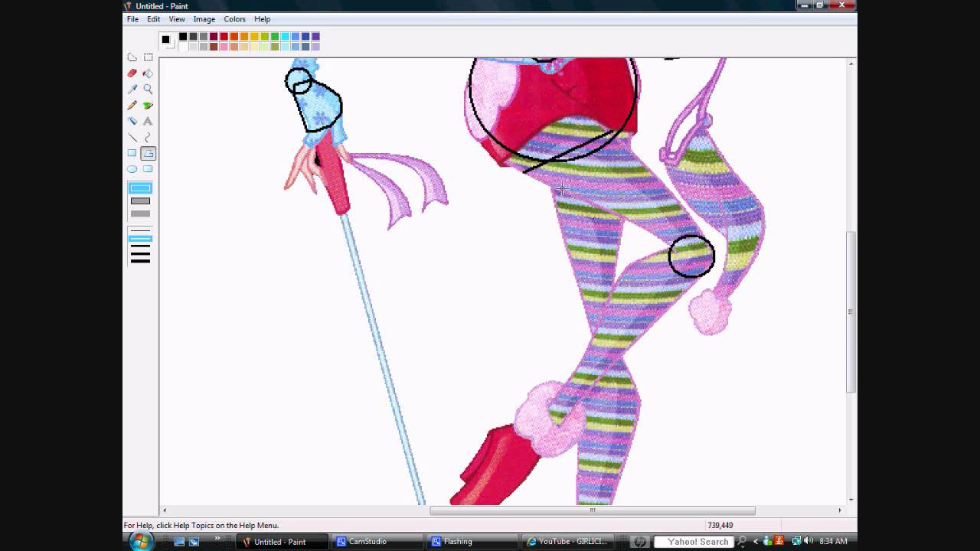
Task: Choose the Brush tool
Action: point(148,106)
